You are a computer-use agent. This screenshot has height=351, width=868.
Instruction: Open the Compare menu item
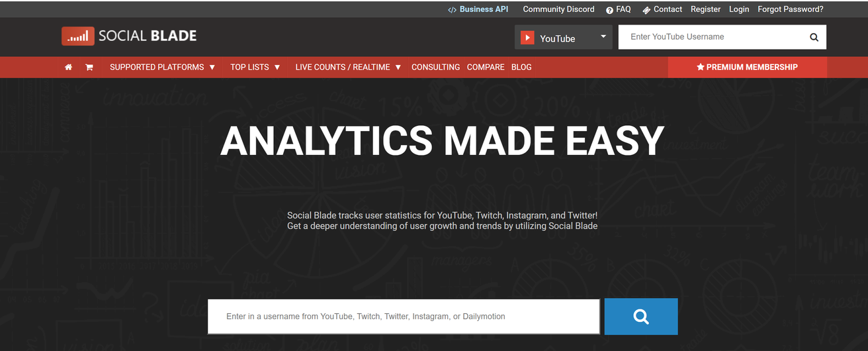(x=486, y=67)
